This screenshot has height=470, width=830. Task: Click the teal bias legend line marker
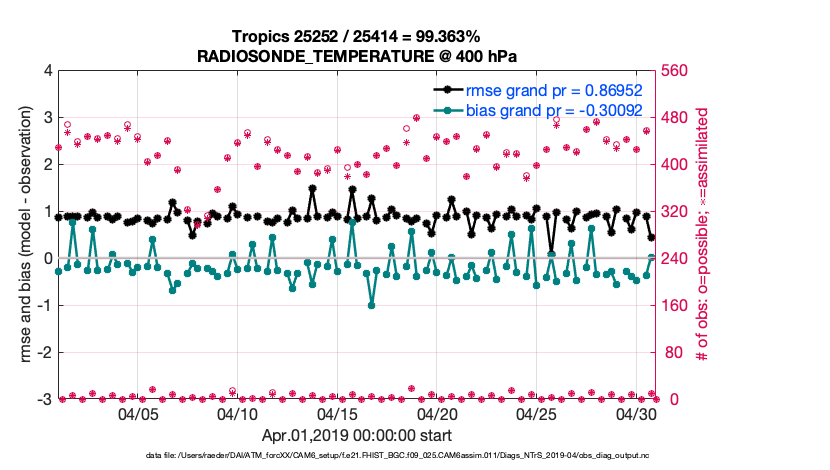point(446,110)
